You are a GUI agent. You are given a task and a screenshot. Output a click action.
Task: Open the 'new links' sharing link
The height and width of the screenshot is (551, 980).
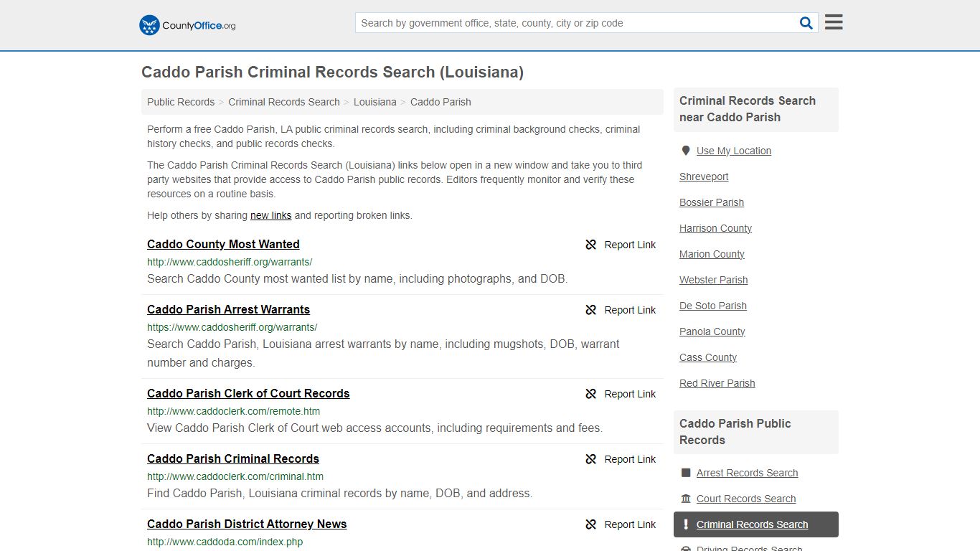[x=271, y=215]
